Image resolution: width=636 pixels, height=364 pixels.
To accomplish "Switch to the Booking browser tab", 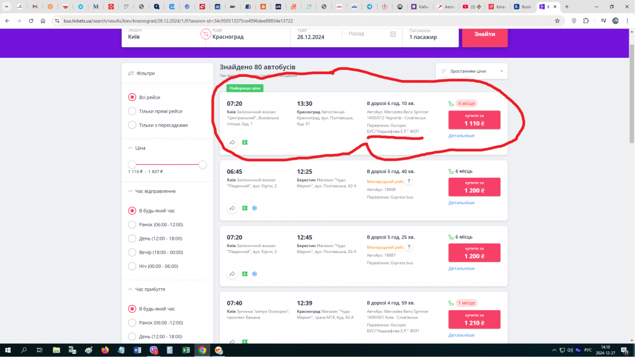I will [x=523, y=7].
